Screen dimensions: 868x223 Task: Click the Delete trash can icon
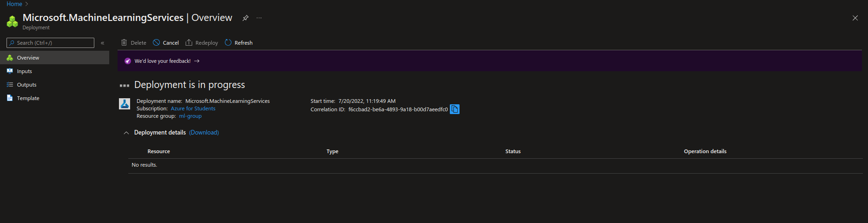pos(124,42)
